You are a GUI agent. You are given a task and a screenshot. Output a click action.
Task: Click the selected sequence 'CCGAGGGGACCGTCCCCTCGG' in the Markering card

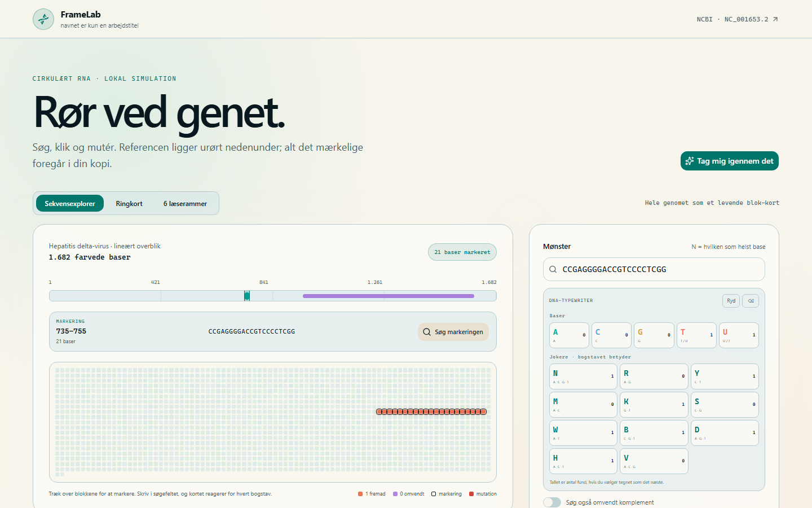251,331
